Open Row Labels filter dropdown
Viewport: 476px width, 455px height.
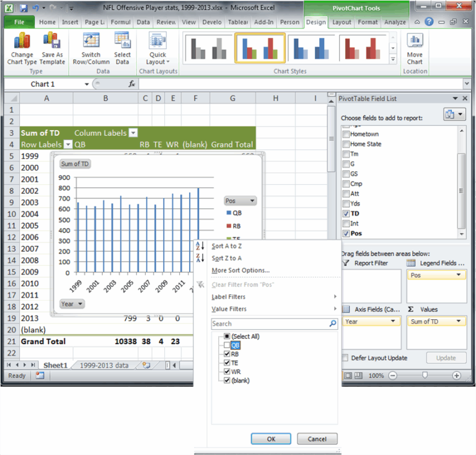[68, 144]
